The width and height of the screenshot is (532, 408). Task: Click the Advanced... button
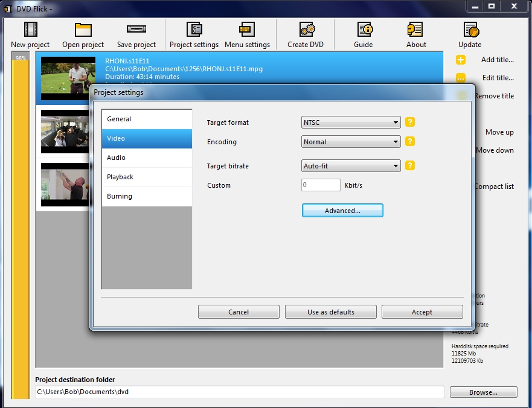342,211
